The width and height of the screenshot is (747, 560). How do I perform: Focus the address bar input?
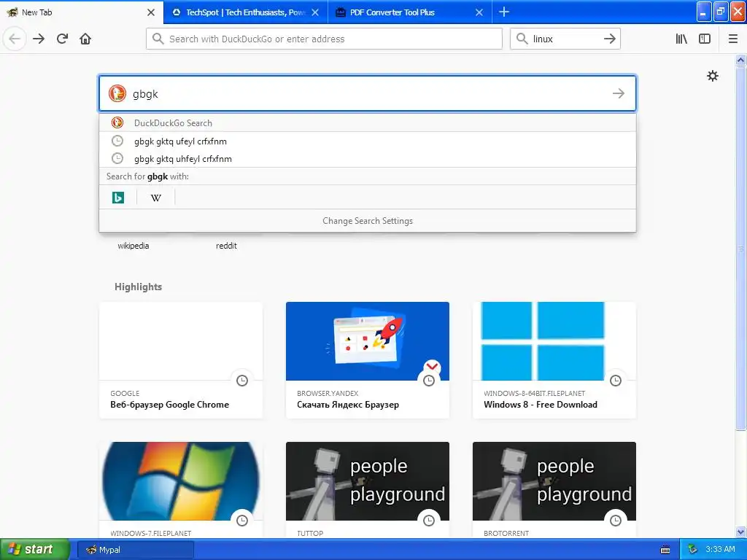pyautogui.click(x=324, y=39)
